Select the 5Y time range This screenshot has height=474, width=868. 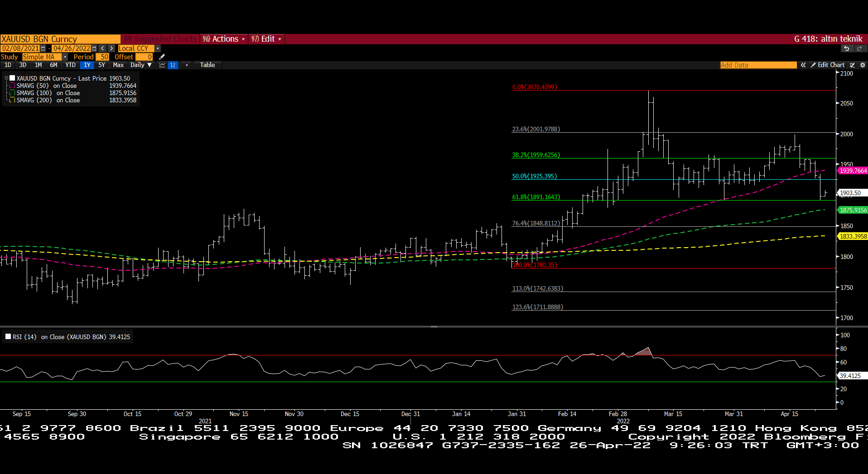pos(101,65)
